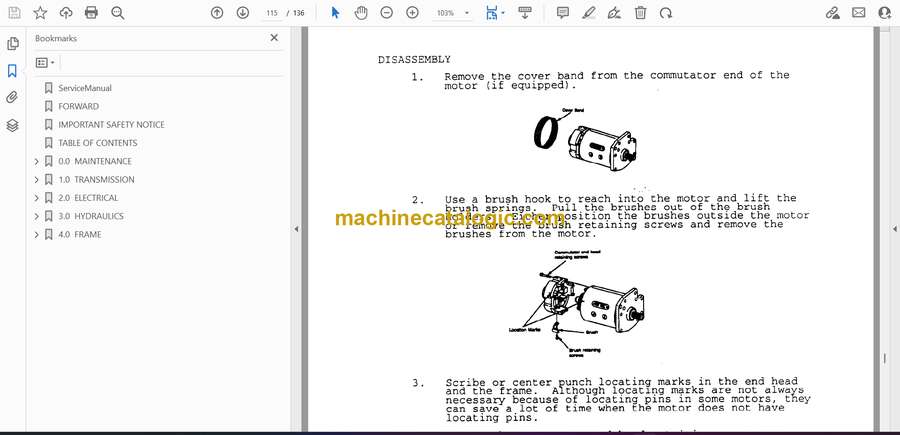Jump to the FORWARD bookmark
This screenshot has width=900, height=435.
coord(79,106)
